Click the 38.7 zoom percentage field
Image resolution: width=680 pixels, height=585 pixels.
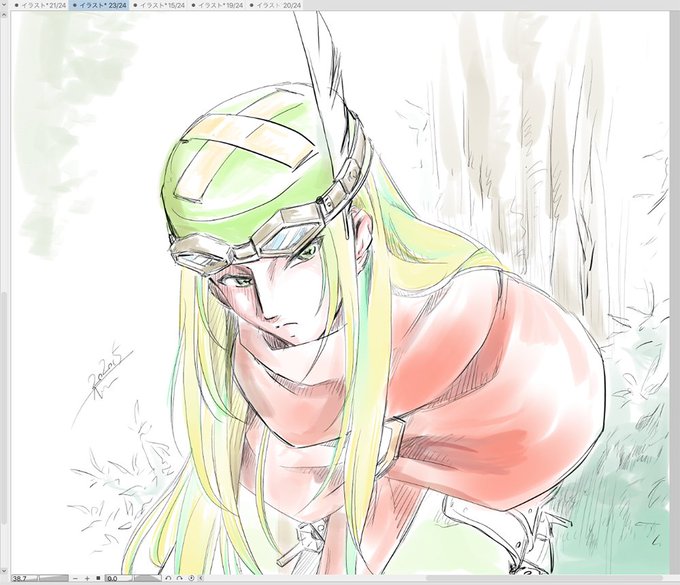[25, 578]
